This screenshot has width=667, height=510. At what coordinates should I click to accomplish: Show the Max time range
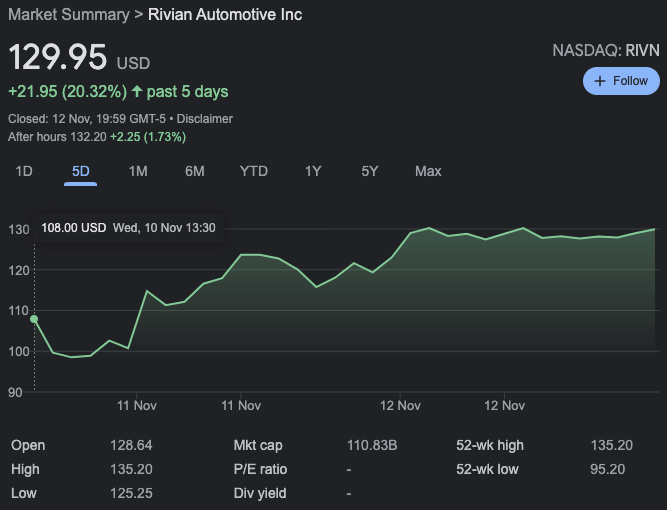coord(428,171)
